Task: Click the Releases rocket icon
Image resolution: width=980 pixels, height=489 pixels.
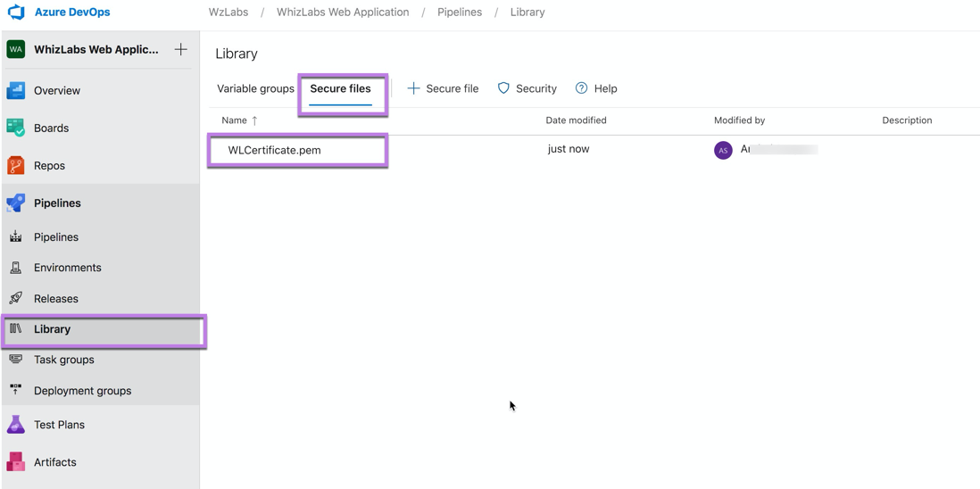Action: [16, 299]
